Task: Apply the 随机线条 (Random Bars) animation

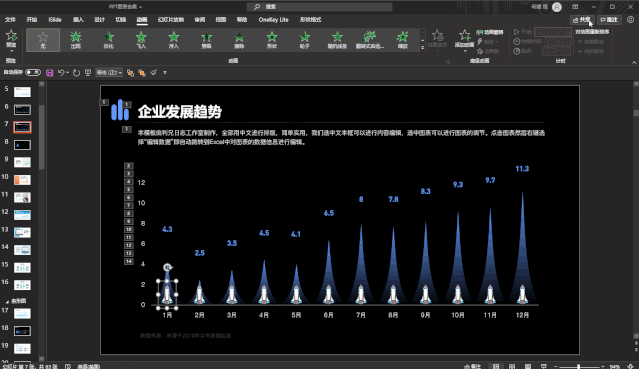Action: click(337, 40)
